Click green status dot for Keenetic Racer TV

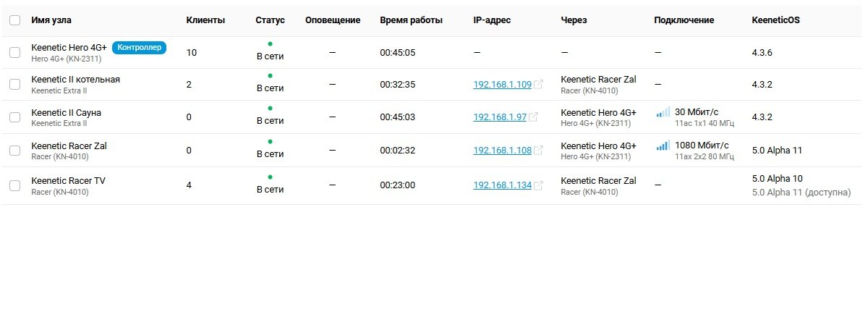(270, 177)
